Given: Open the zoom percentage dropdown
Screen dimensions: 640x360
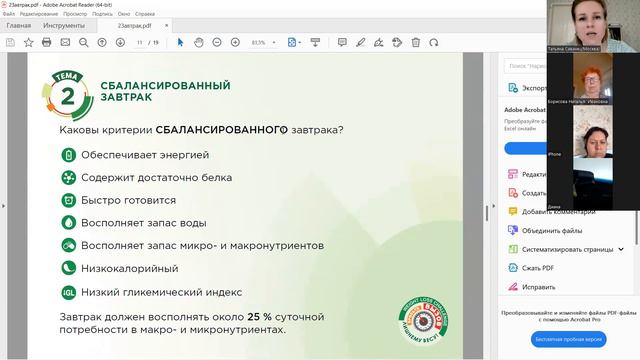Looking at the screenshot, I should (x=274, y=42).
